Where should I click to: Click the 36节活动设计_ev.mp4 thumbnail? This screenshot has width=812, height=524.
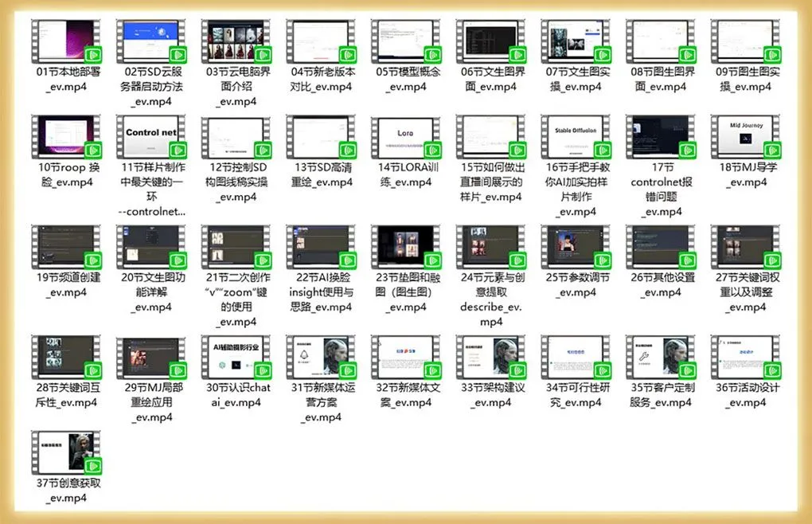click(x=744, y=357)
